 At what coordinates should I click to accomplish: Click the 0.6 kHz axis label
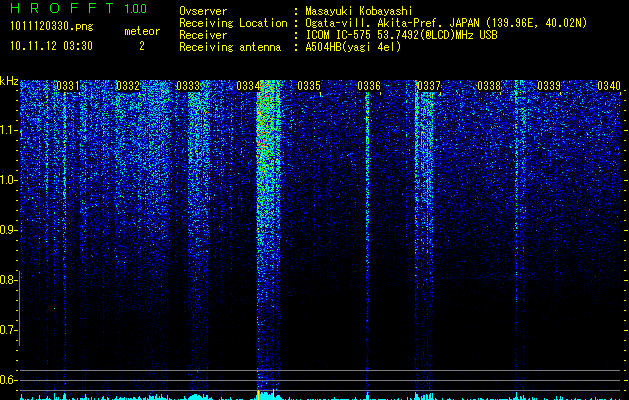(x=9, y=380)
